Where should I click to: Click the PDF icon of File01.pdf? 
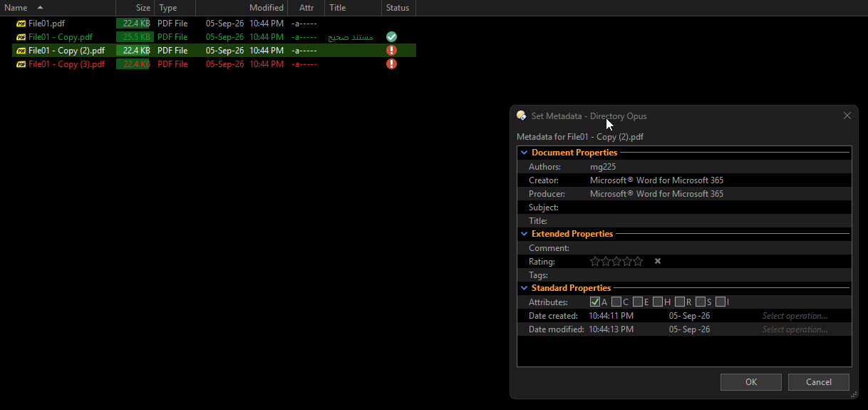(21, 24)
